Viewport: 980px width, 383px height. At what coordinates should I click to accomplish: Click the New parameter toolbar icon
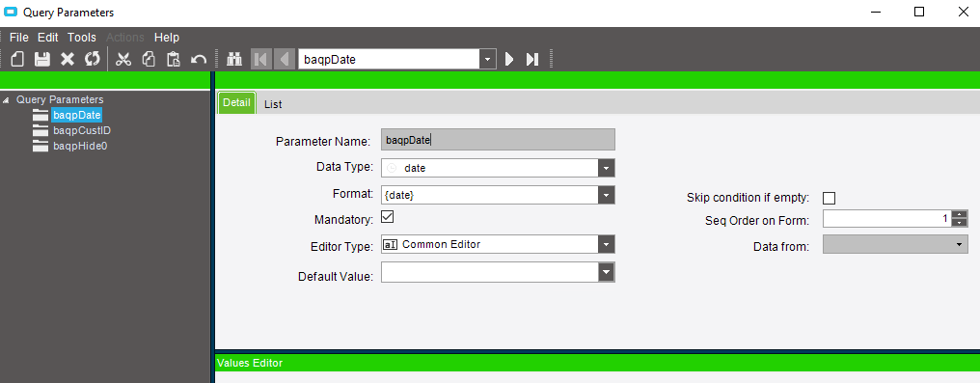(17, 60)
